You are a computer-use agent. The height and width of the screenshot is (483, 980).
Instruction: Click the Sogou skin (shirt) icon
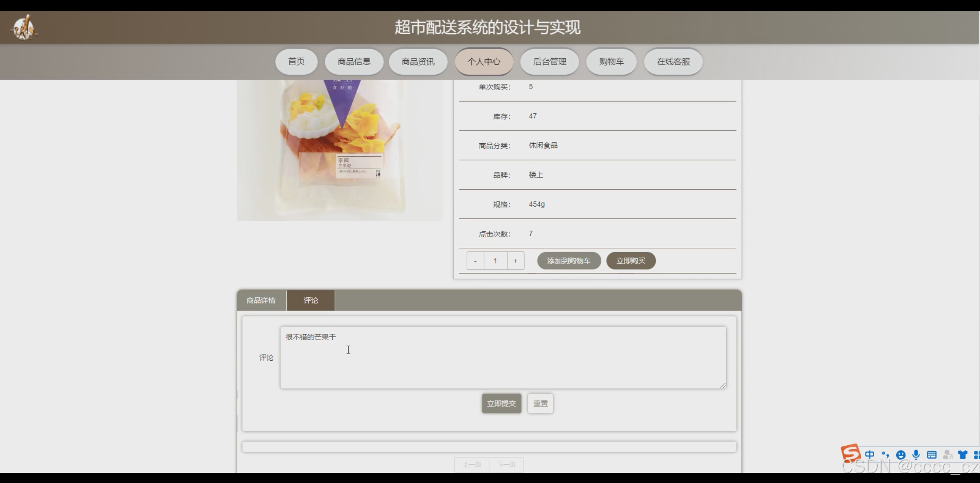[963, 454]
